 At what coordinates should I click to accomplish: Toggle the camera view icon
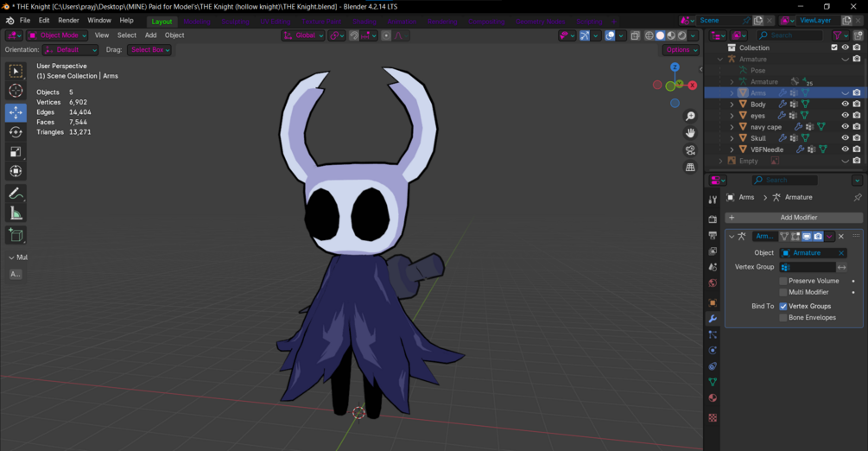pyautogui.click(x=690, y=150)
